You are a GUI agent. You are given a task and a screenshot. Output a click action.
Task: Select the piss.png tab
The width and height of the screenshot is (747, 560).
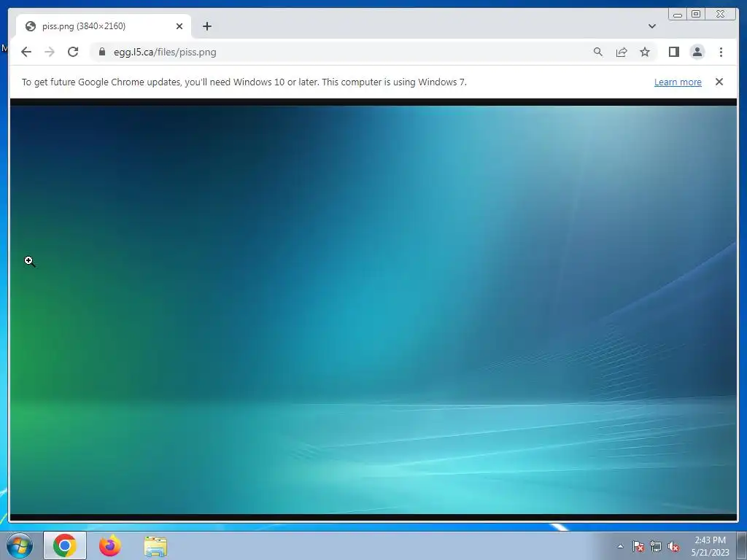tap(104, 26)
